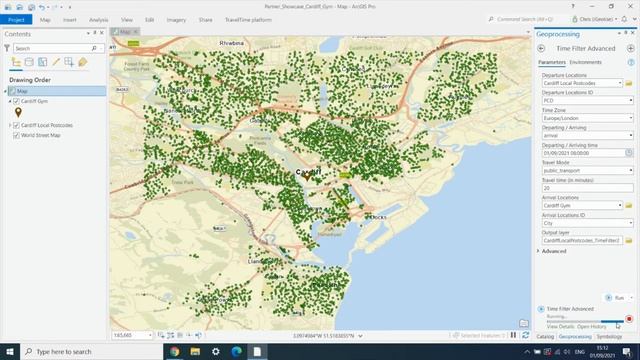
Task: Open Windows Settings from the taskbar
Action: pyautogui.click(x=216, y=351)
